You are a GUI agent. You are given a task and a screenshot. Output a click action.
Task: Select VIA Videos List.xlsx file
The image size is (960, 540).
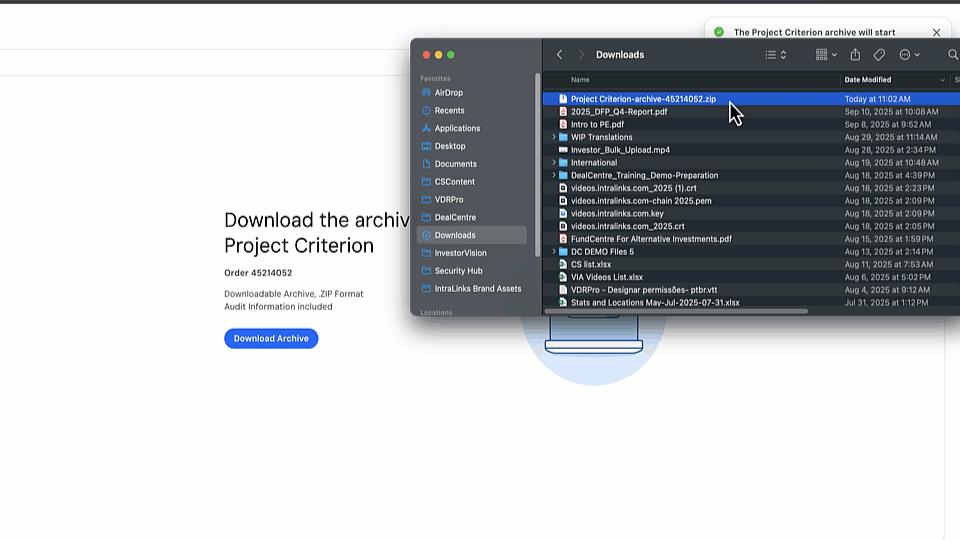(x=751, y=277)
